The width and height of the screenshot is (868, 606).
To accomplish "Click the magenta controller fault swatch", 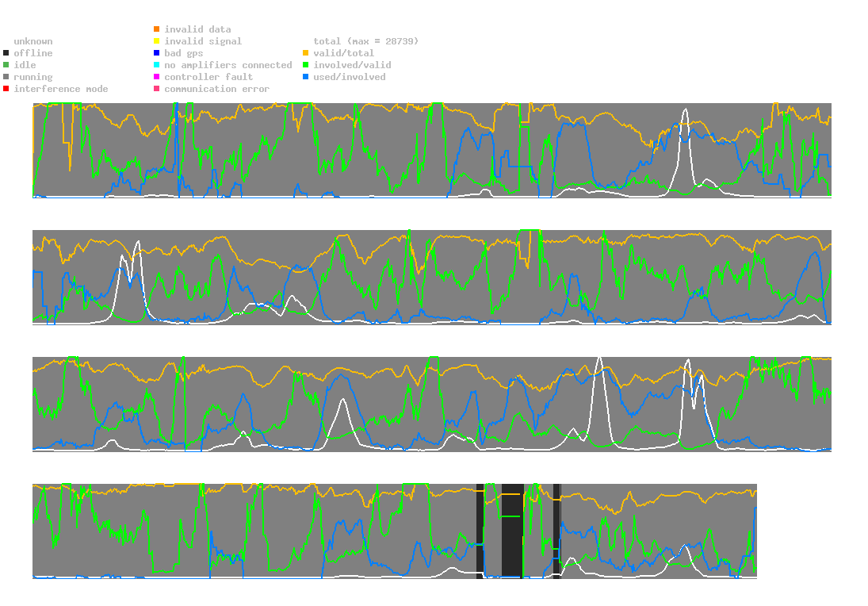I will (157, 77).
